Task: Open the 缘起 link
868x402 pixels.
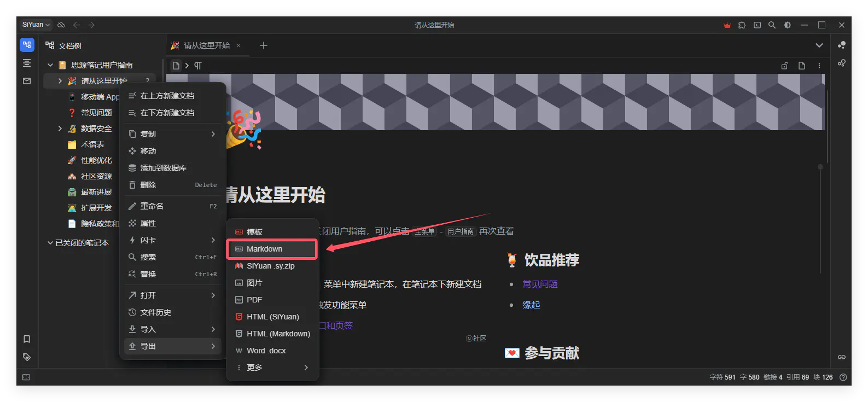Action: [531, 305]
